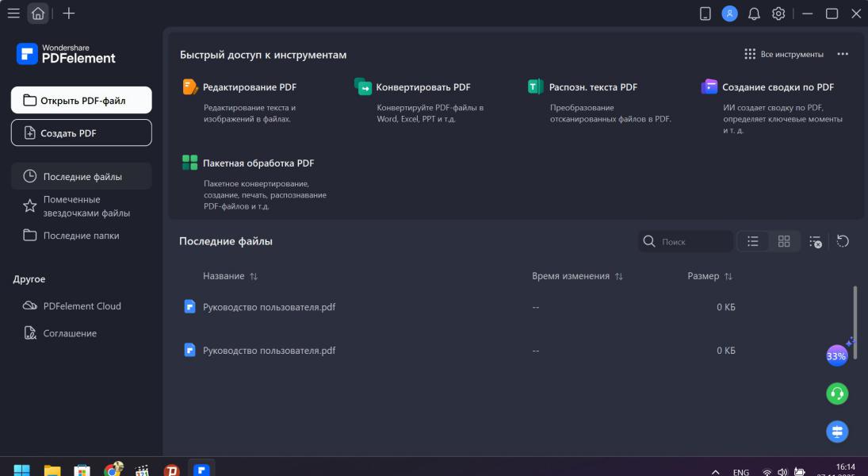Open the green headset support icon
This screenshot has width=868, height=476.
point(837,393)
